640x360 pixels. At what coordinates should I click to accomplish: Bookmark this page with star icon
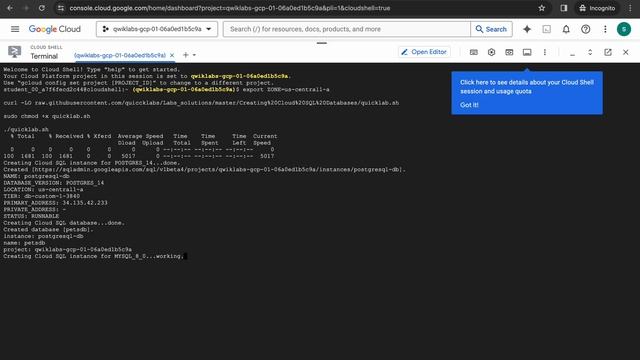[542, 8]
